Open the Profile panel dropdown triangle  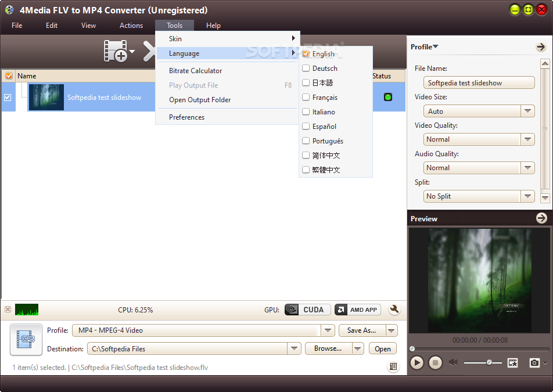point(436,46)
